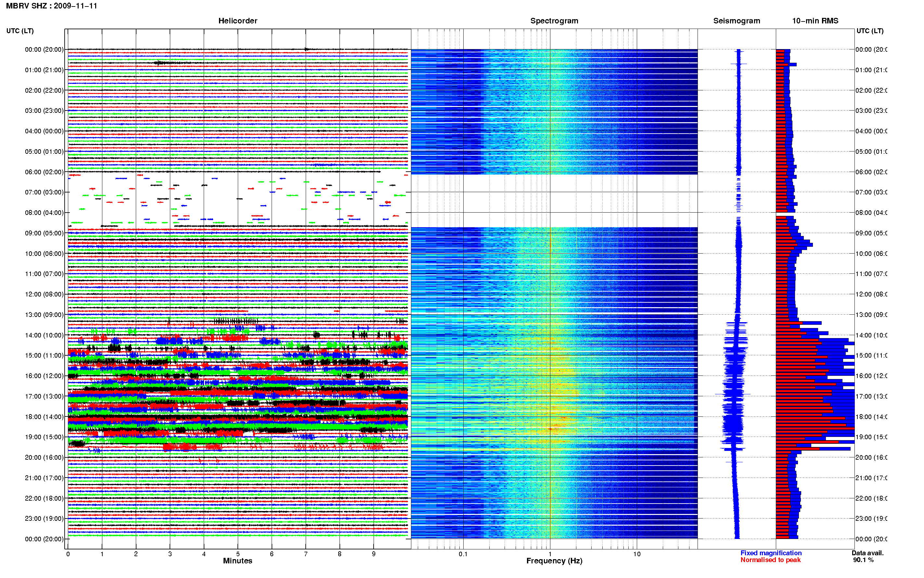Click the left 05:00 (01:00) time label
Viewport: 924px width, 578px height.
click(44, 151)
